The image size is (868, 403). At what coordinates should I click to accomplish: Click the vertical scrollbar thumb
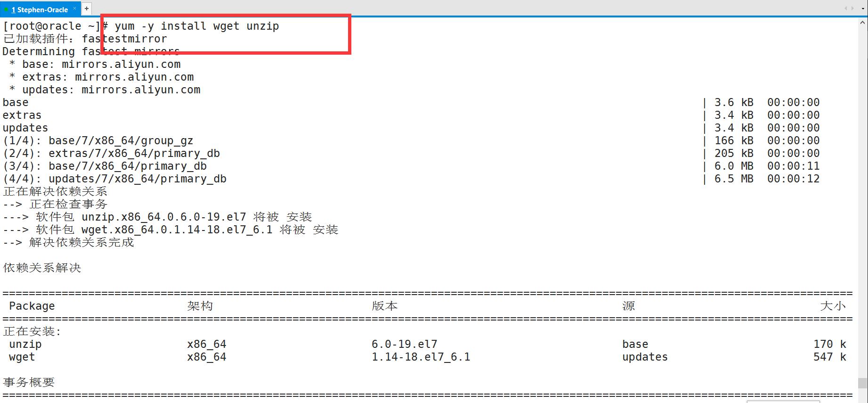pyautogui.click(x=862, y=382)
